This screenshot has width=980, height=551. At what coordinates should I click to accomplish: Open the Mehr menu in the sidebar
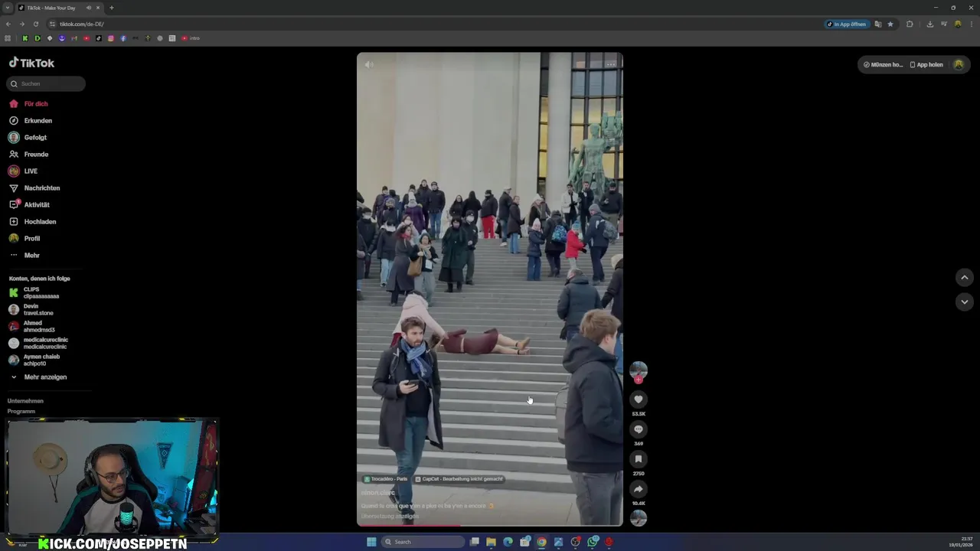(24, 255)
